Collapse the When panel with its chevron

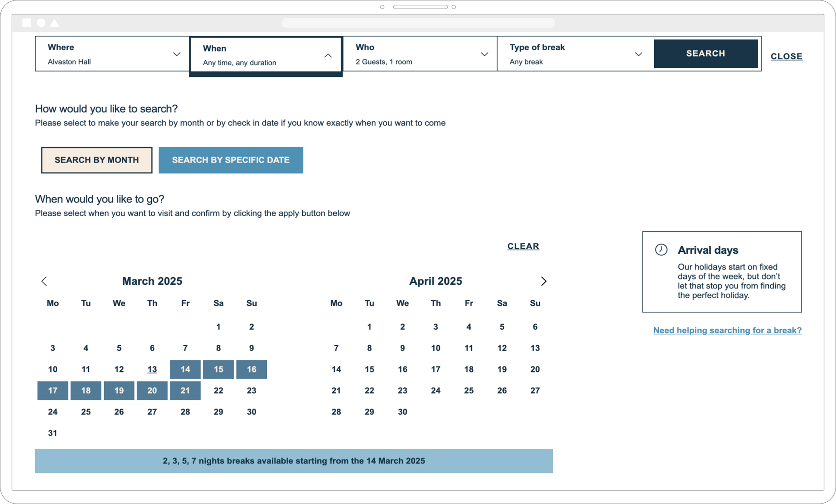pyautogui.click(x=328, y=55)
